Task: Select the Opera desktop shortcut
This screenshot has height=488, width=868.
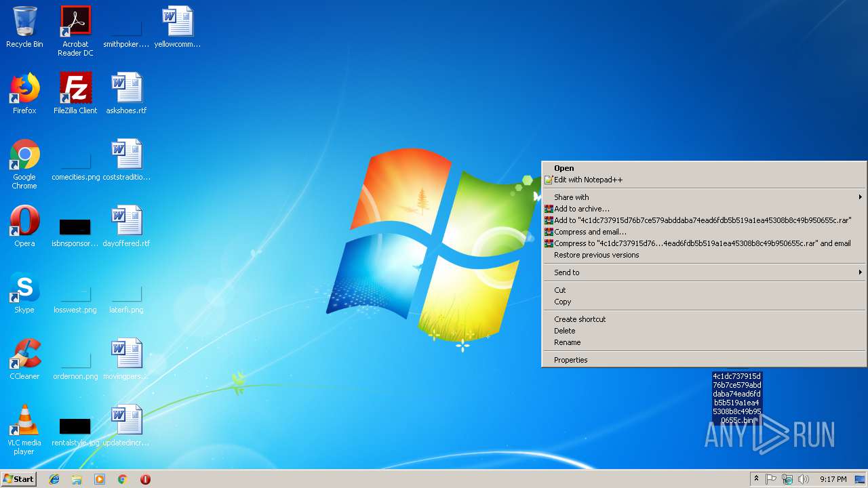Action: [x=24, y=226]
